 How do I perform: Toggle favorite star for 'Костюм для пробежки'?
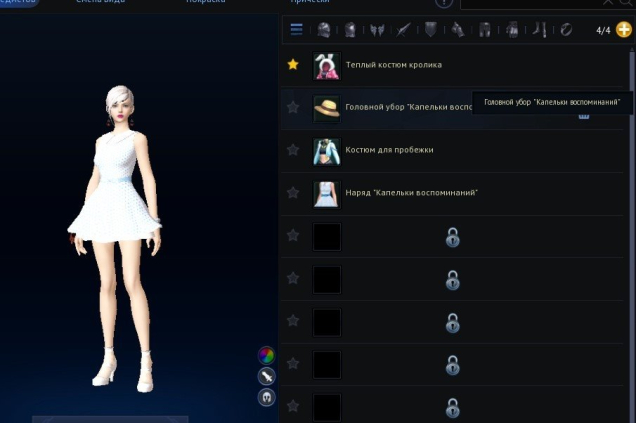[x=293, y=150]
